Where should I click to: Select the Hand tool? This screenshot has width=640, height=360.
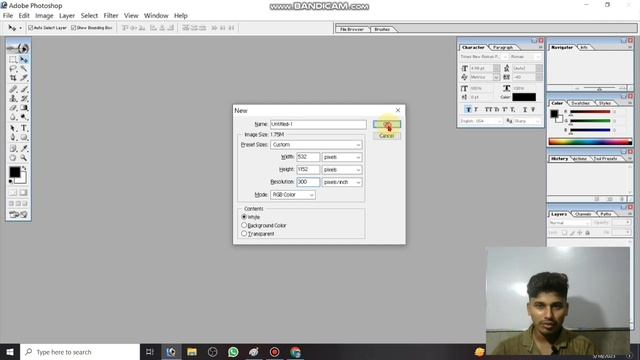(x=13, y=158)
